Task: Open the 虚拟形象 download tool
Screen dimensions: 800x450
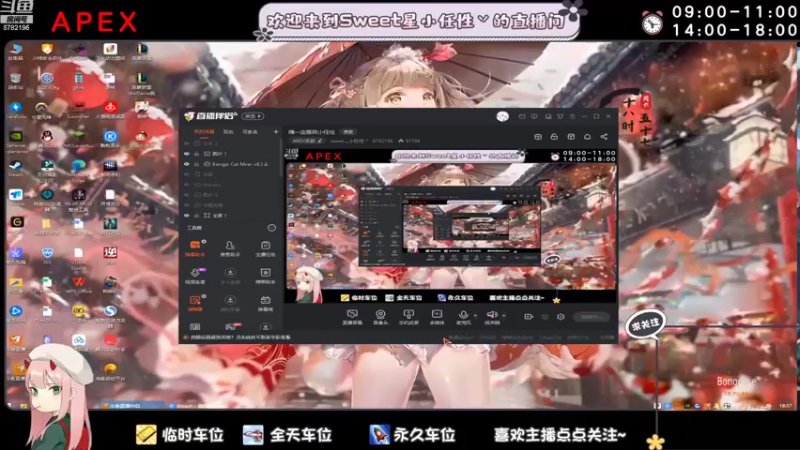Action: 230,303
